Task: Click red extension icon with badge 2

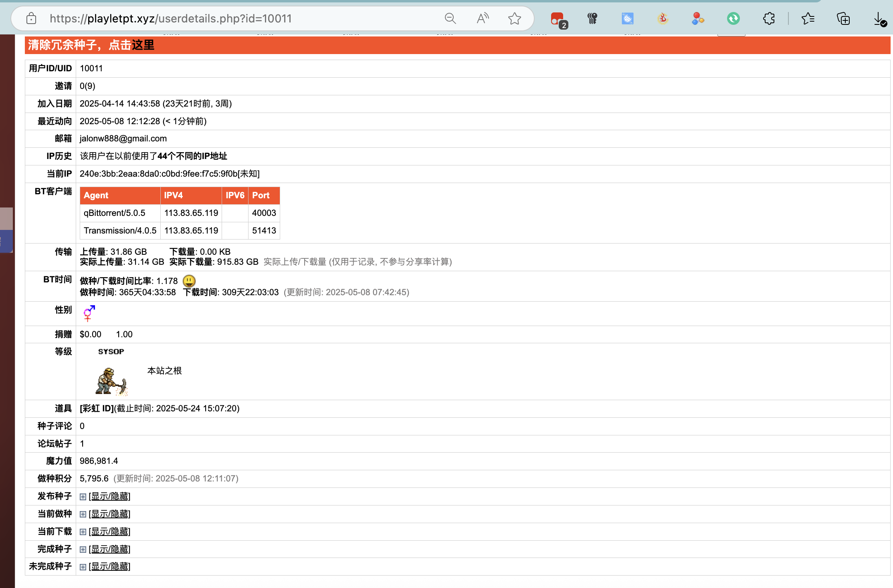Action: pos(558,19)
